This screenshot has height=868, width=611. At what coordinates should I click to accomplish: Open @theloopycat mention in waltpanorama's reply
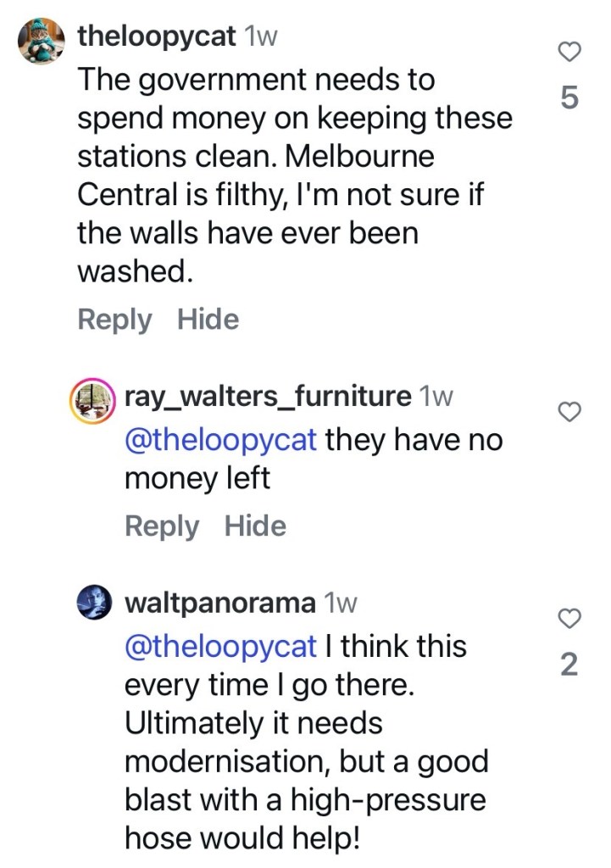[x=221, y=646]
